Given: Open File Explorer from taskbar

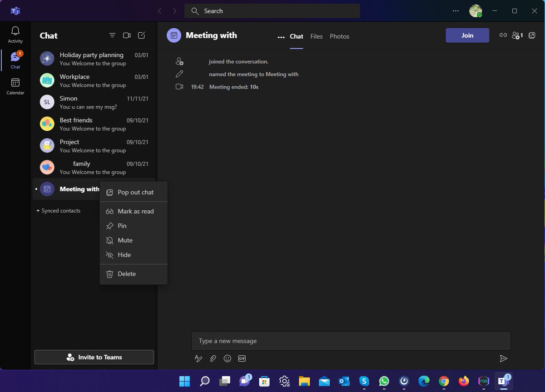Looking at the screenshot, I should pyautogui.click(x=304, y=381).
